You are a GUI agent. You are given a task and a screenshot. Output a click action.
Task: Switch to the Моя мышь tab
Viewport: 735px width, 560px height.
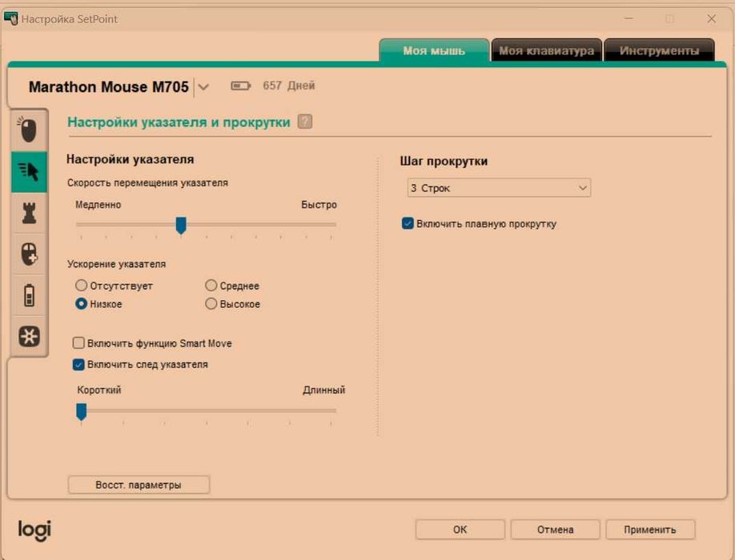tap(434, 50)
